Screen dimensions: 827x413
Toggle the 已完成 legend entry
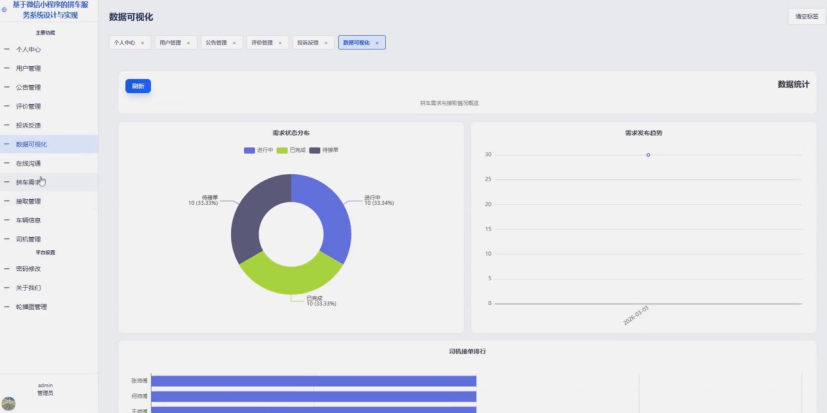[291, 150]
